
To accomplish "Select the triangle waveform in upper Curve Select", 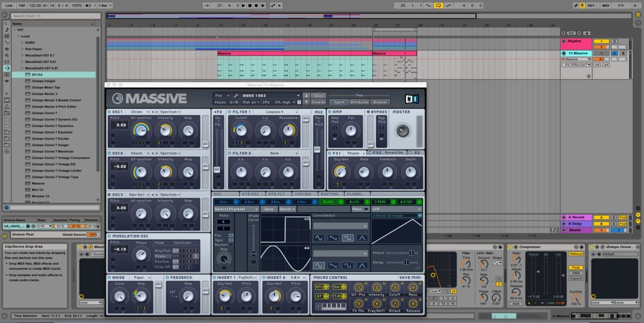I will click(362, 238).
